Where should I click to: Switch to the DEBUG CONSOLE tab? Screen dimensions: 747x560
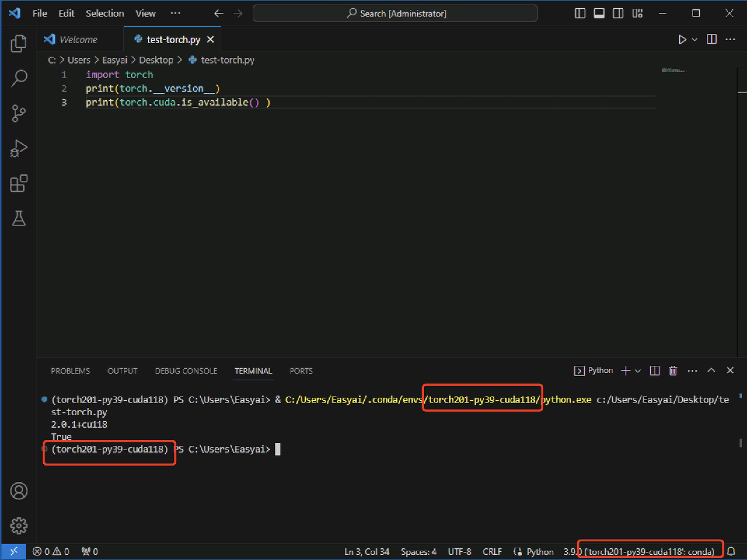pos(186,371)
